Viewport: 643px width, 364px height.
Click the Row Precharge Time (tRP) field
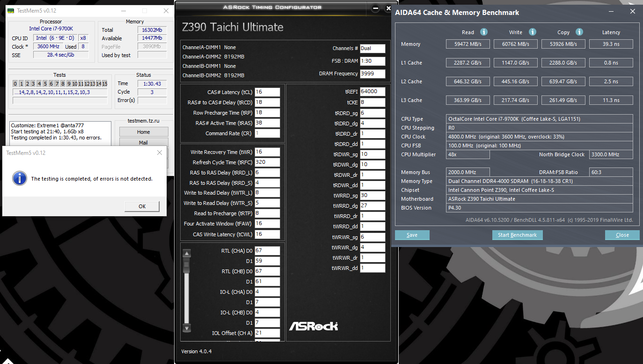click(x=267, y=113)
